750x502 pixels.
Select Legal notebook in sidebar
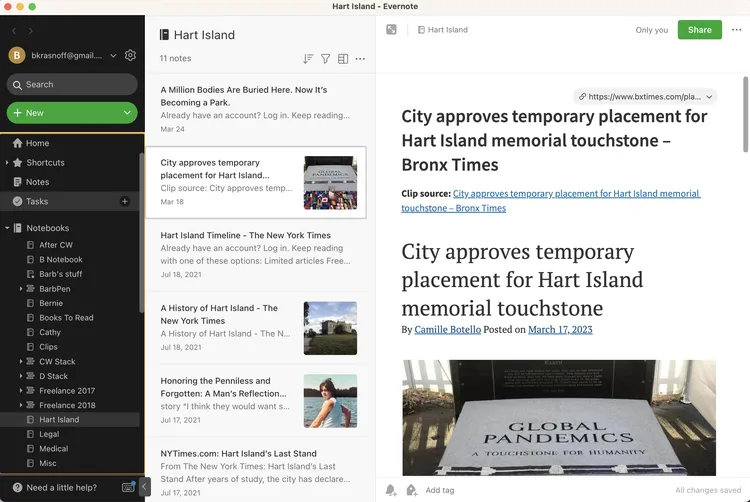pos(49,434)
